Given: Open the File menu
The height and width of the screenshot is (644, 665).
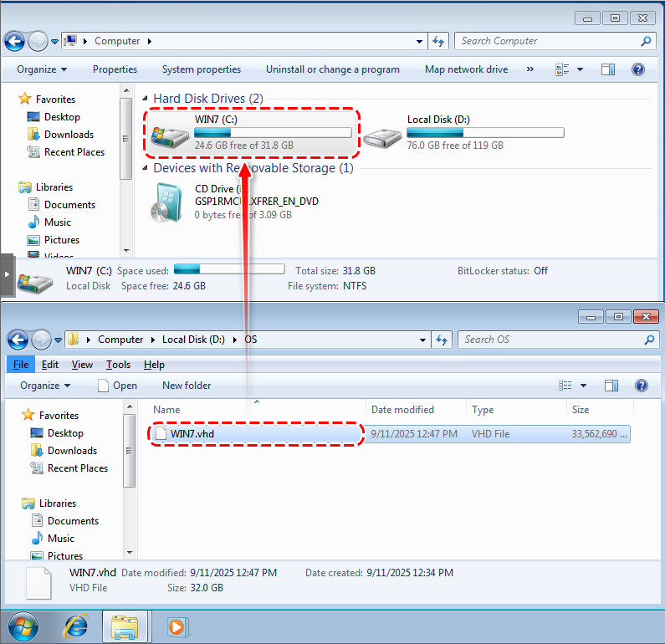Looking at the screenshot, I should click(x=21, y=365).
